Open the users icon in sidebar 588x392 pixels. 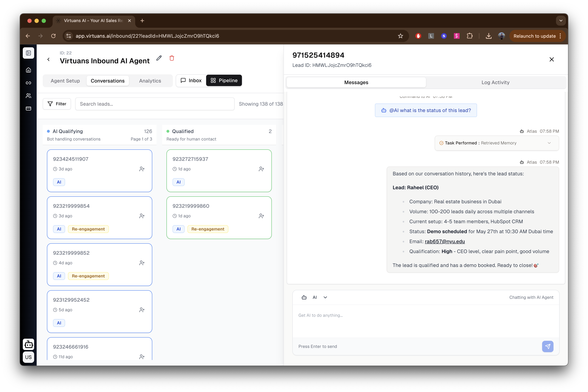(x=28, y=96)
